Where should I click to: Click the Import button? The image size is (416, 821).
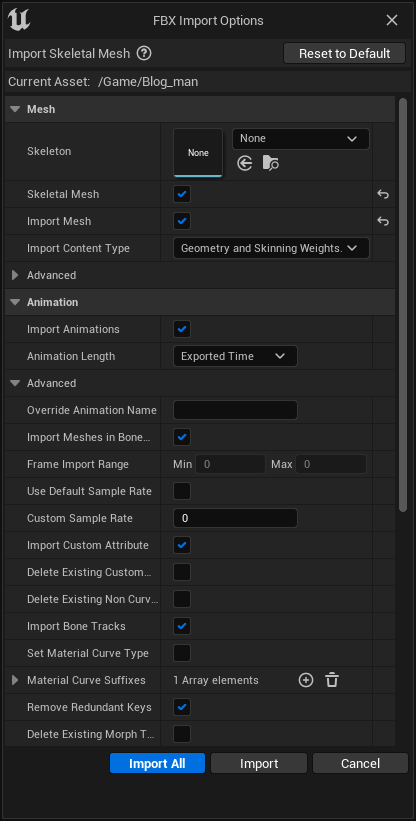259,763
